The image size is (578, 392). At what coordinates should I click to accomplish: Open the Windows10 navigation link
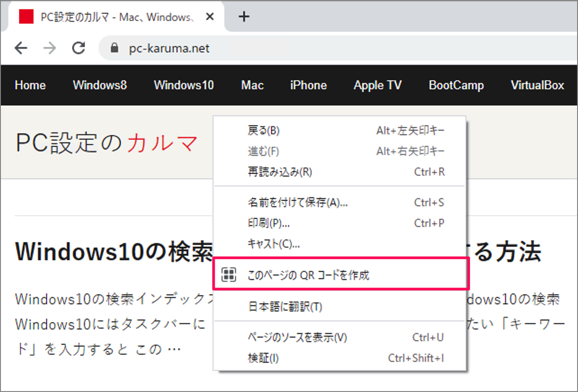[x=184, y=85]
